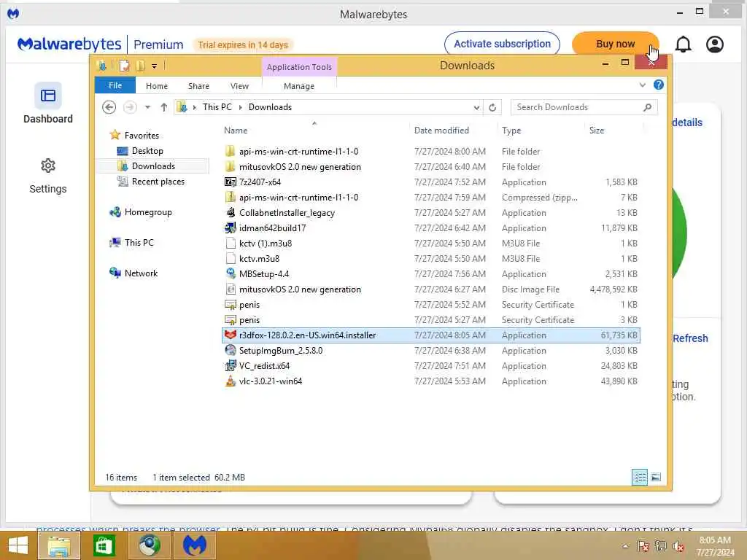Select the MBSetup-4.4 installer icon
Screen dimensions: 747x560
230,273
